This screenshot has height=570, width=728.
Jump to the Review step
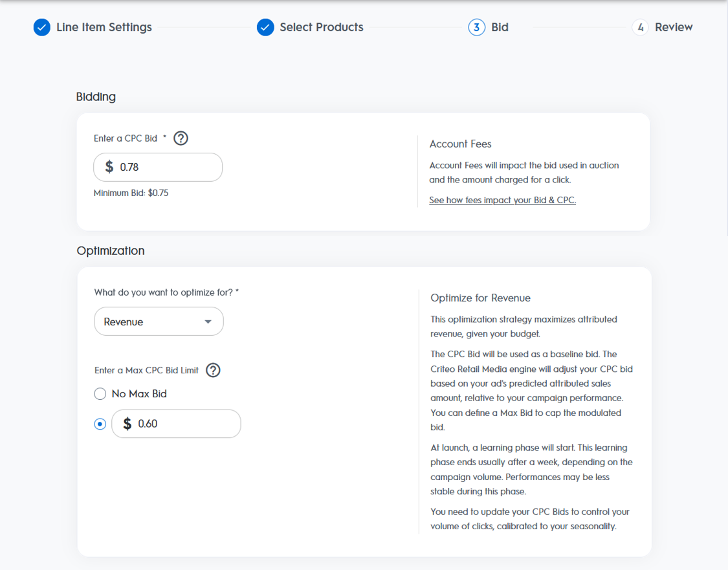point(673,27)
